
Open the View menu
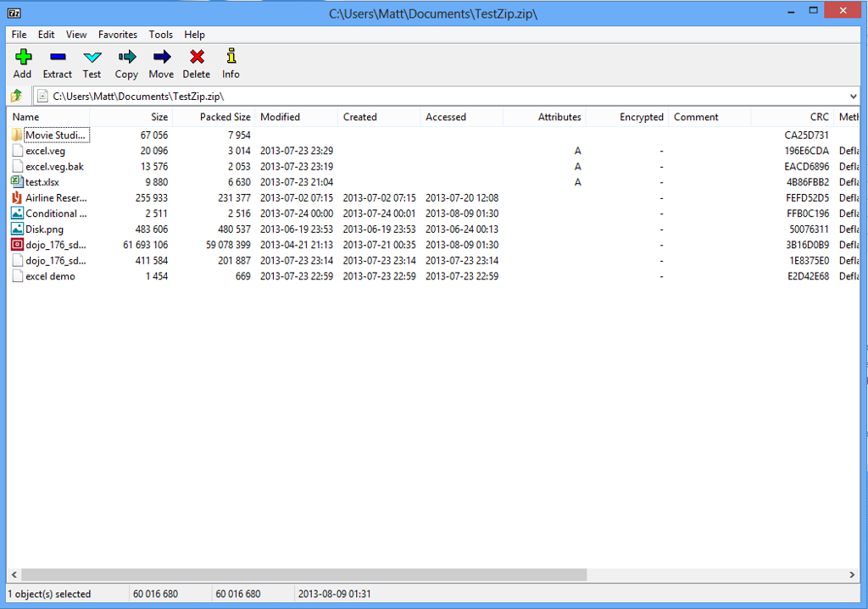76,34
